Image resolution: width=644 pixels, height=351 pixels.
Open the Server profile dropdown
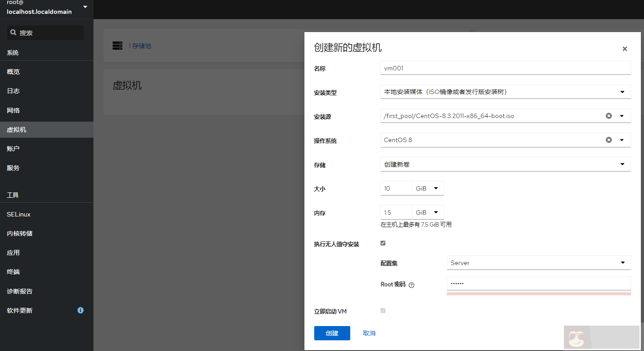(x=539, y=262)
